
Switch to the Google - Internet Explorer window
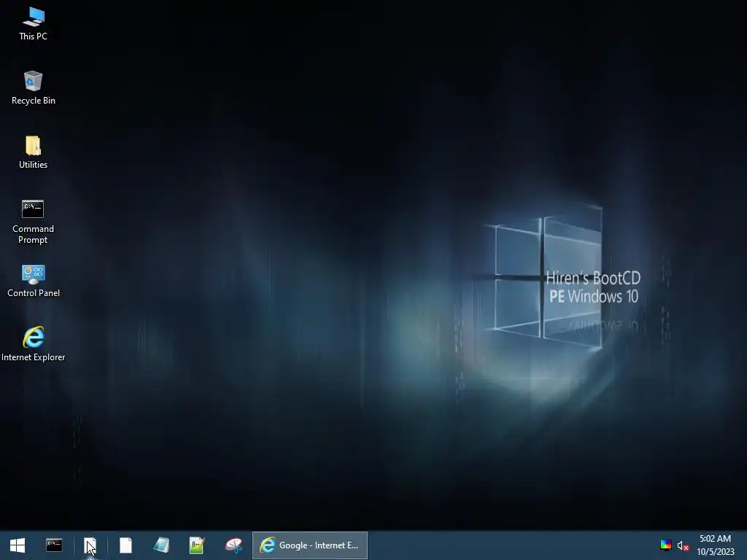[309, 545]
